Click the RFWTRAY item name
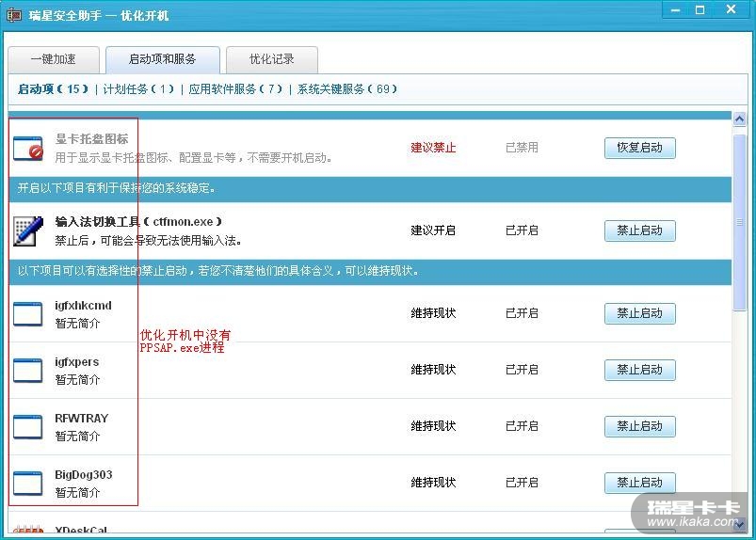Viewport: 756px width, 540px height. coord(82,418)
